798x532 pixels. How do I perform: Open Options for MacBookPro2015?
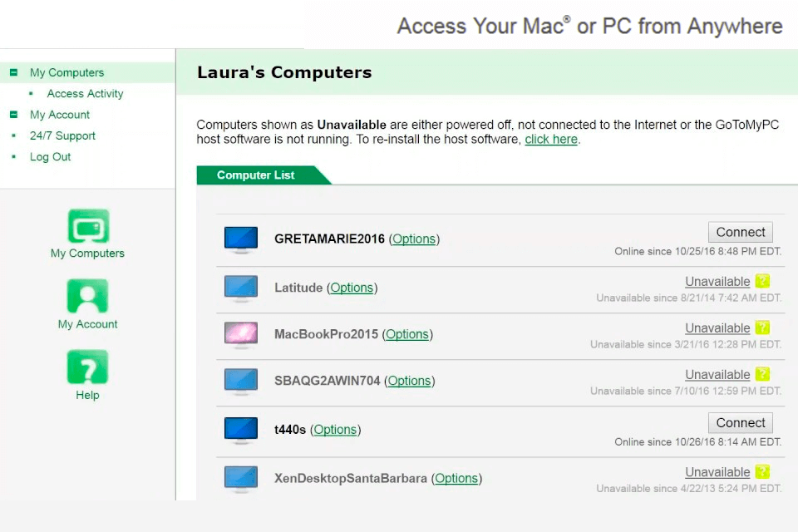pyautogui.click(x=407, y=334)
